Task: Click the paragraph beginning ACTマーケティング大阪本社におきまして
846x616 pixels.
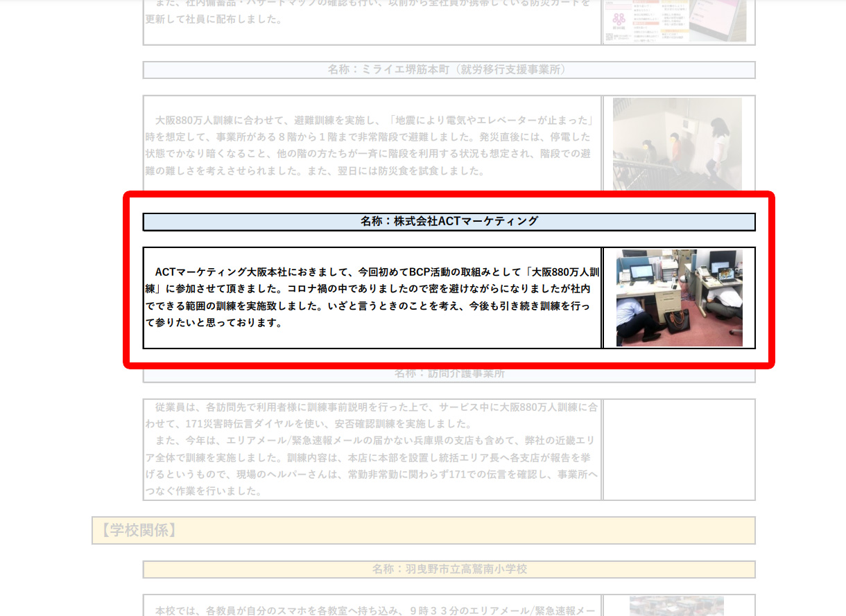Action: point(372,297)
